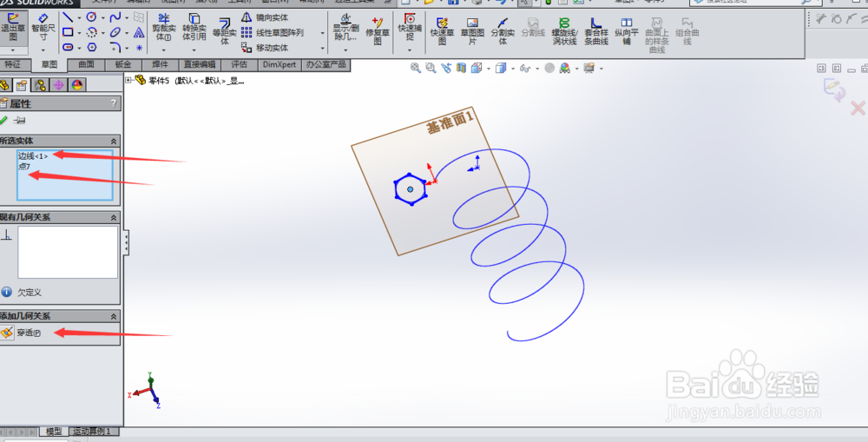
Task: Click Move Entities (移动实体)
Action: 265,48
